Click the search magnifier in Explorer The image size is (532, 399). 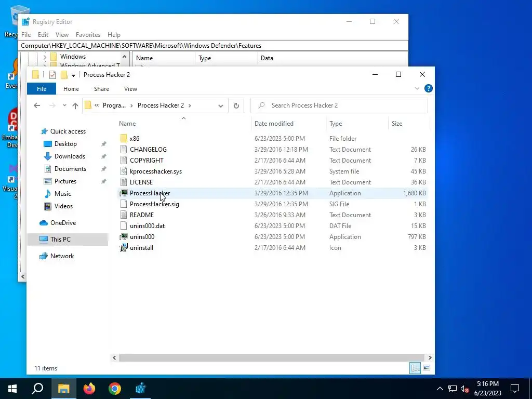261,105
